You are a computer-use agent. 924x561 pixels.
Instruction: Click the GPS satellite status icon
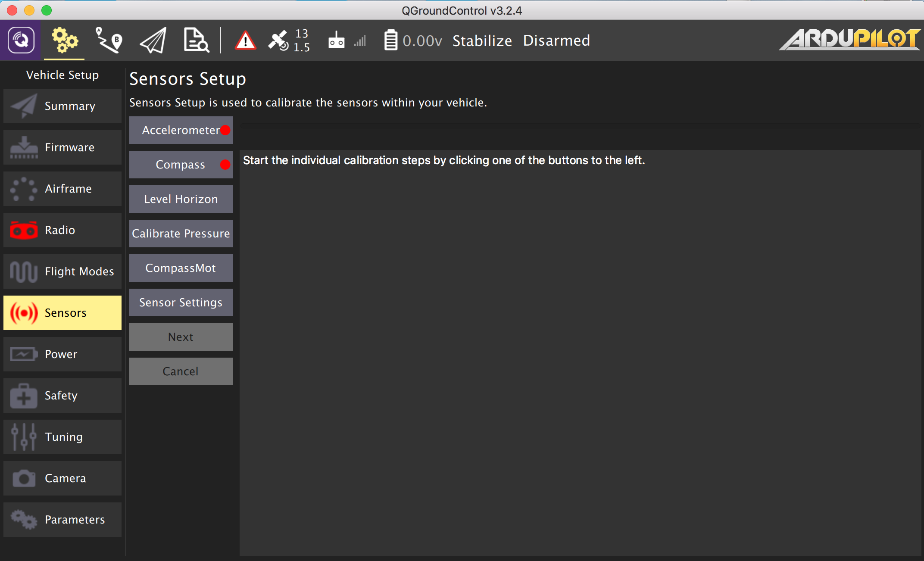[279, 41]
